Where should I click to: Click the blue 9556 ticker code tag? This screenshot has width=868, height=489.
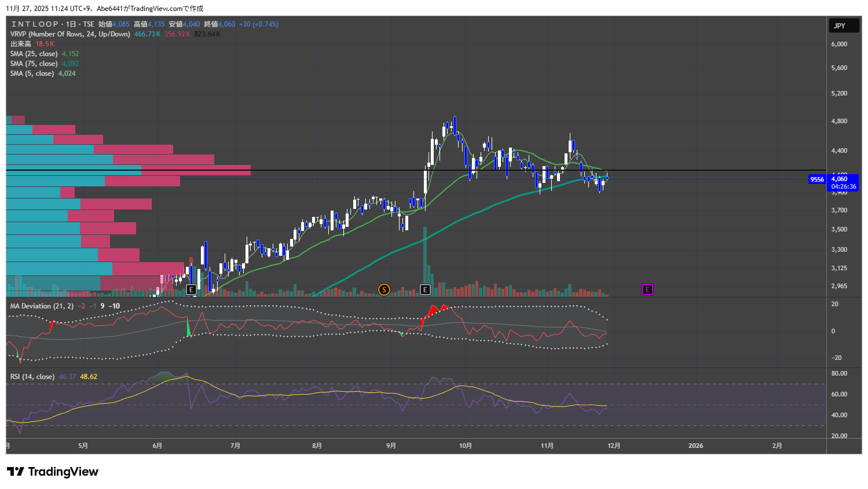[817, 179]
